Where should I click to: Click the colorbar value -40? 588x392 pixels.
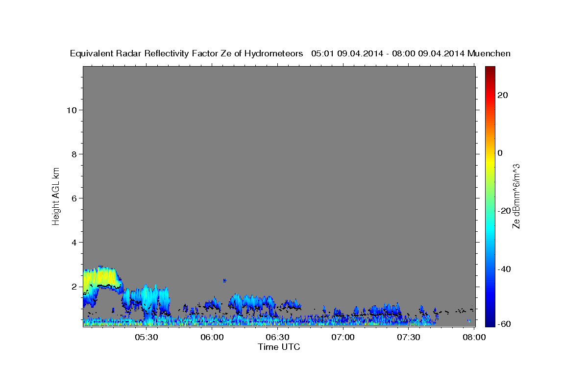tap(504, 269)
